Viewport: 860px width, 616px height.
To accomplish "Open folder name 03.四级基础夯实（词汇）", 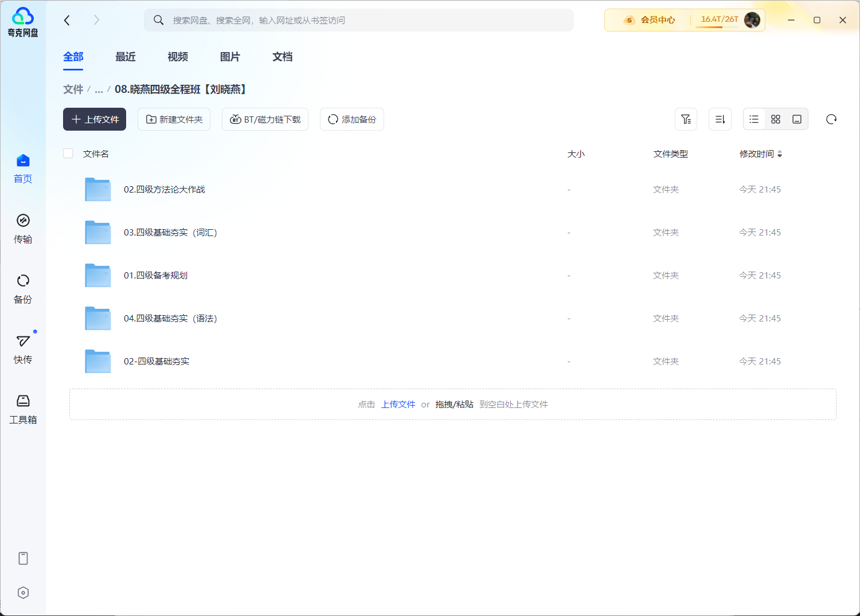I will click(171, 232).
